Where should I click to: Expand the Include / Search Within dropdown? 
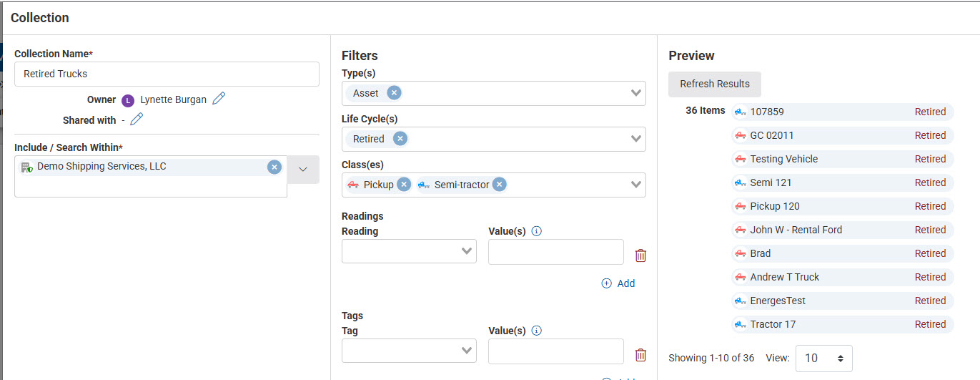(x=303, y=170)
